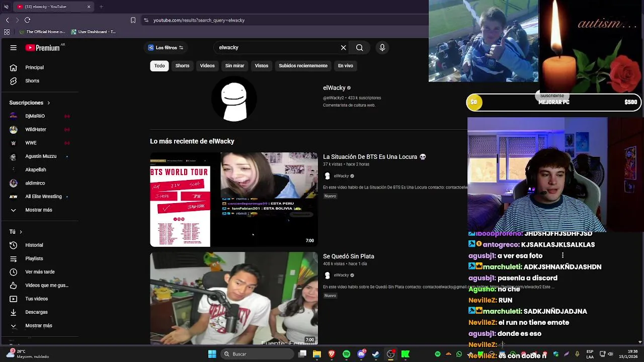Open Brave browser from the taskbar
Screen dimensions: 644x362
tap(332, 354)
